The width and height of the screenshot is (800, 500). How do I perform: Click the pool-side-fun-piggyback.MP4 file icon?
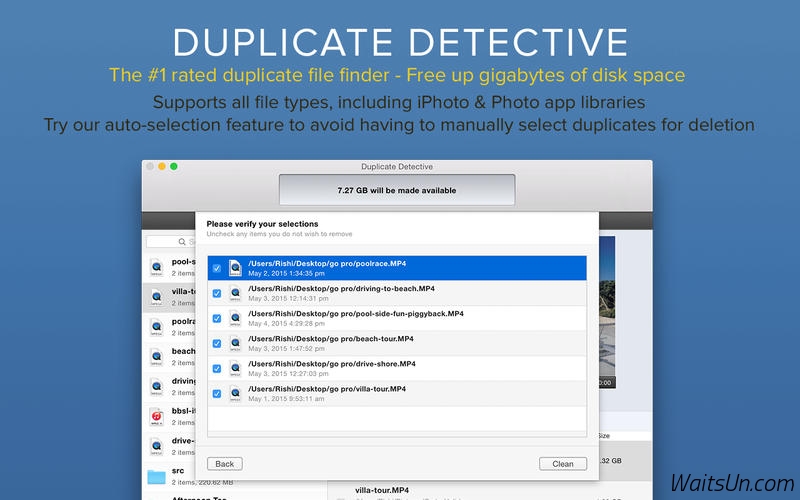click(x=235, y=318)
